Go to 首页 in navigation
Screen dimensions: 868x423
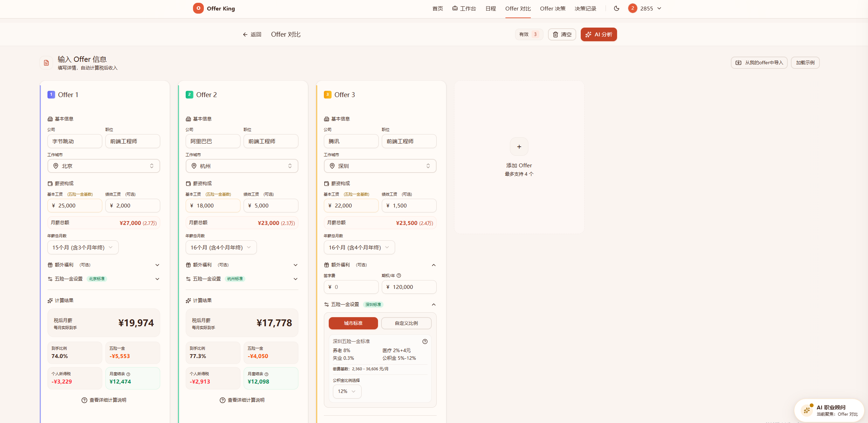(x=438, y=8)
